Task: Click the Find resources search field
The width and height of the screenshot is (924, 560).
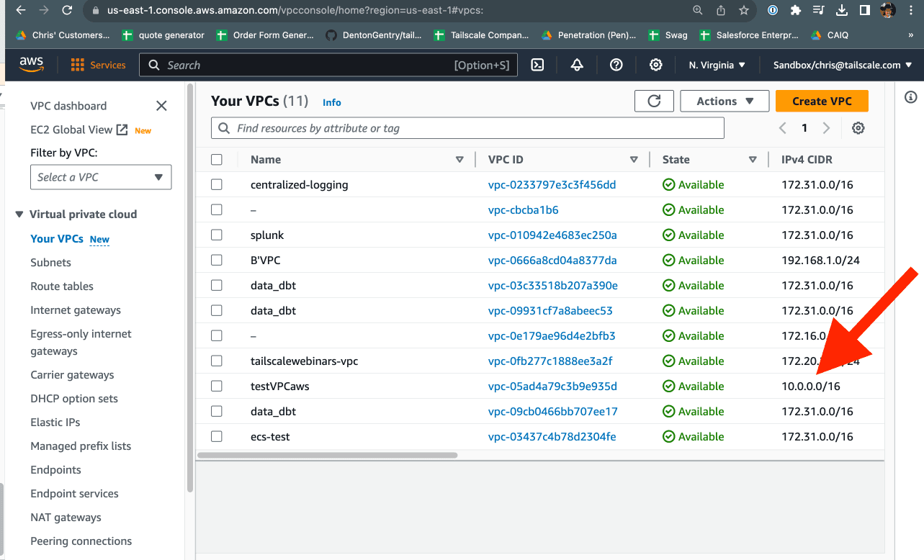Action: 468,127
